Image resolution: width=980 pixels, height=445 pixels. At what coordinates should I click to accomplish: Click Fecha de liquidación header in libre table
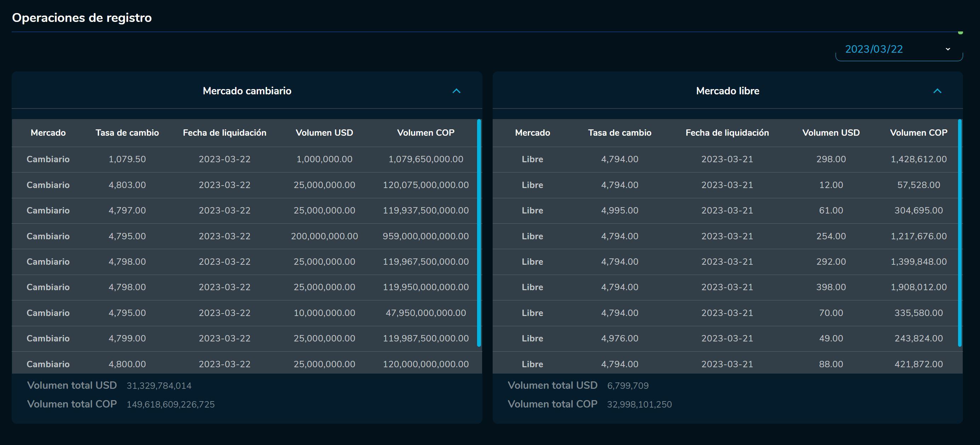click(x=727, y=133)
